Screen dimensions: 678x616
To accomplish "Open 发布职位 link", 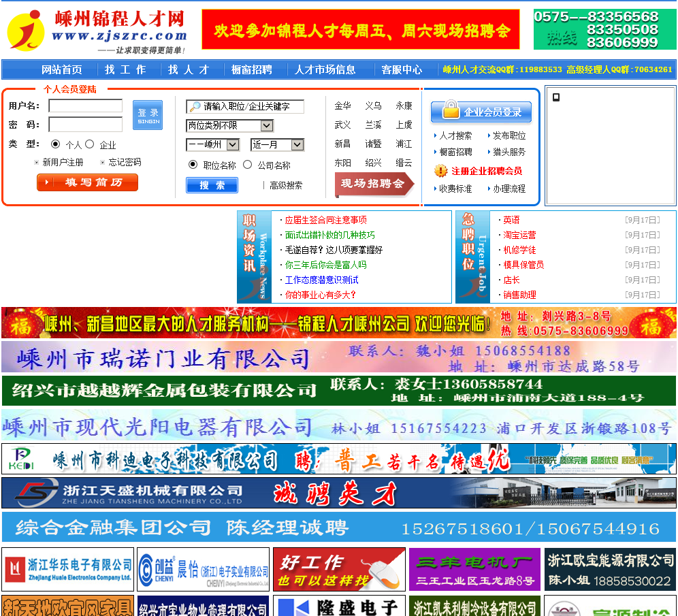I will click(509, 135).
